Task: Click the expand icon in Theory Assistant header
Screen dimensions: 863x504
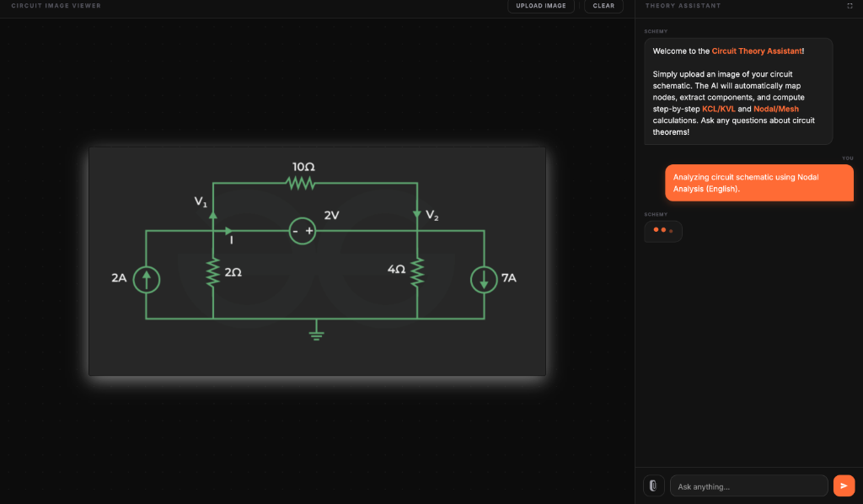Action: pos(850,6)
